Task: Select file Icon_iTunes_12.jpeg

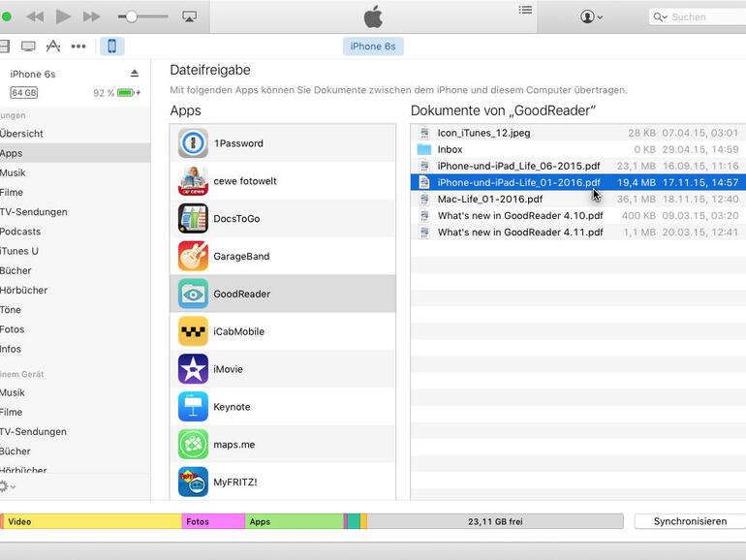Action: (578, 133)
